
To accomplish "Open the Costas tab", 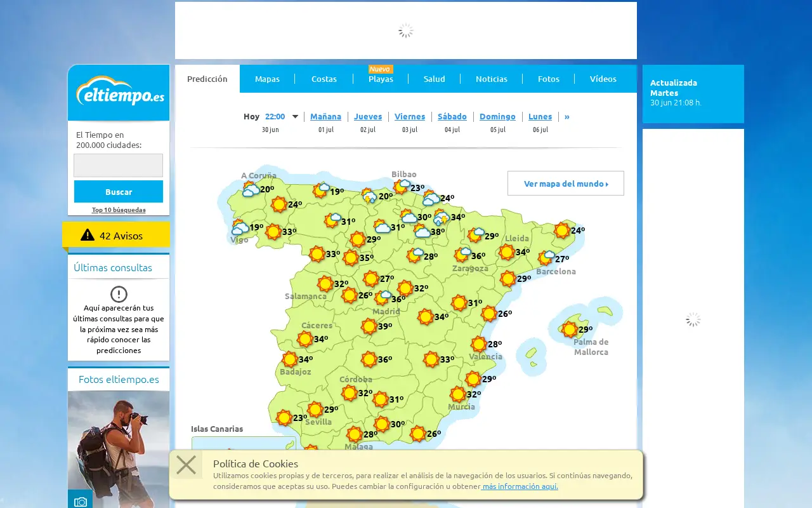I will pyautogui.click(x=324, y=79).
